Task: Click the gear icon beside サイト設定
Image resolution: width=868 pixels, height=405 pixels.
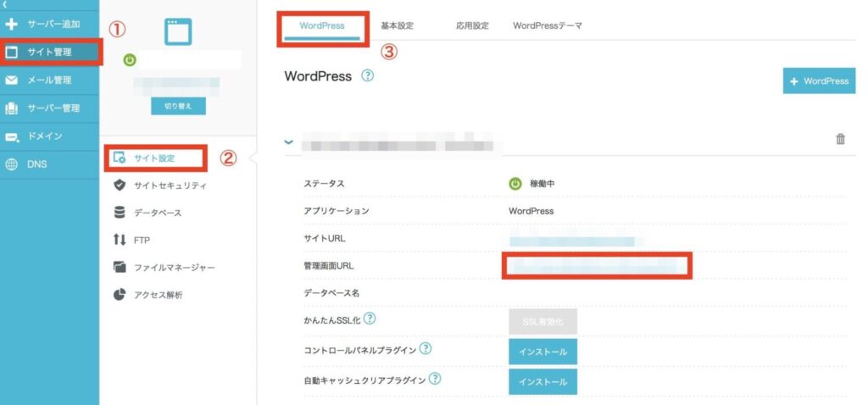Action: tap(120, 158)
